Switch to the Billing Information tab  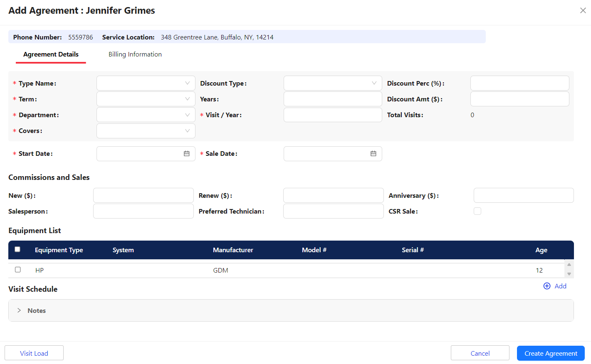coord(135,54)
